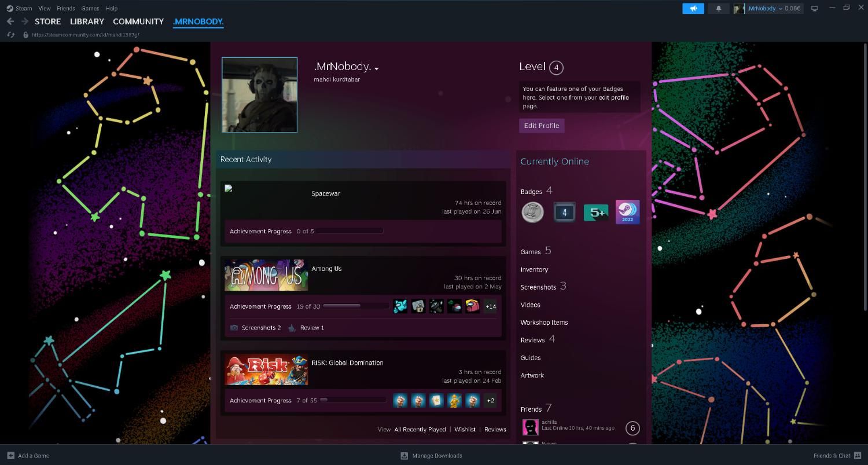
Task: Click the Spacewar achievement progress bar
Action: point(350,231)
